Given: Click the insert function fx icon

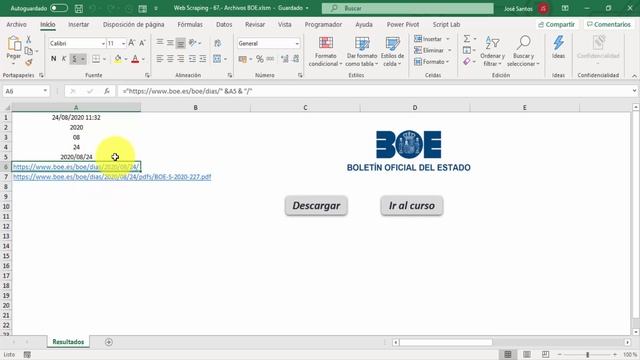Looking at the screenshot, I should 107,91.
